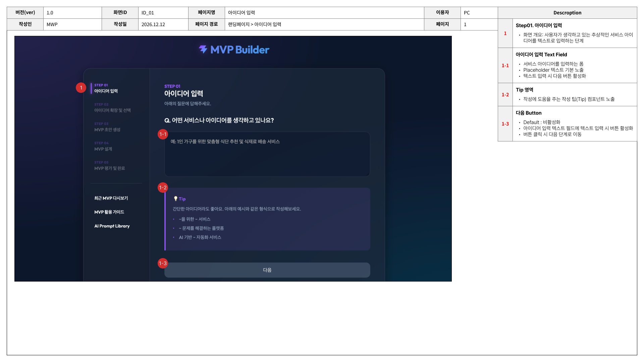Image resolution: width=644 pixels, height=362 pixels.
Task: Jump to STEP 05 MVP 평가 및 완료
Action: pos(110,166)
